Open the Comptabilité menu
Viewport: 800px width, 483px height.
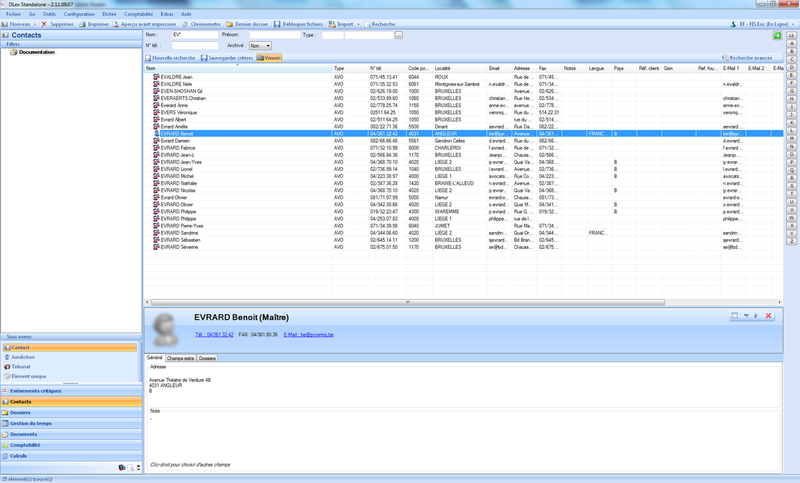pos(139,14)
